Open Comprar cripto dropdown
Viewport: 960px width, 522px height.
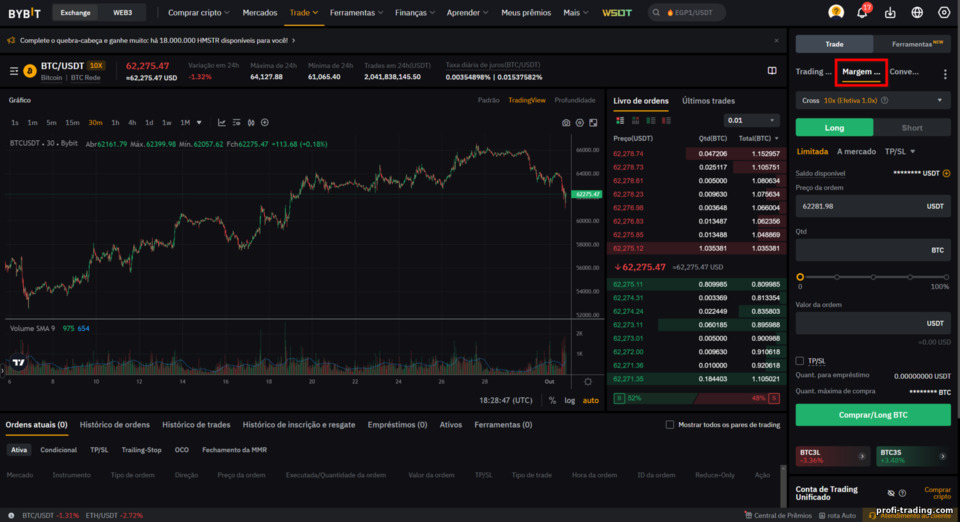[198, 12]
